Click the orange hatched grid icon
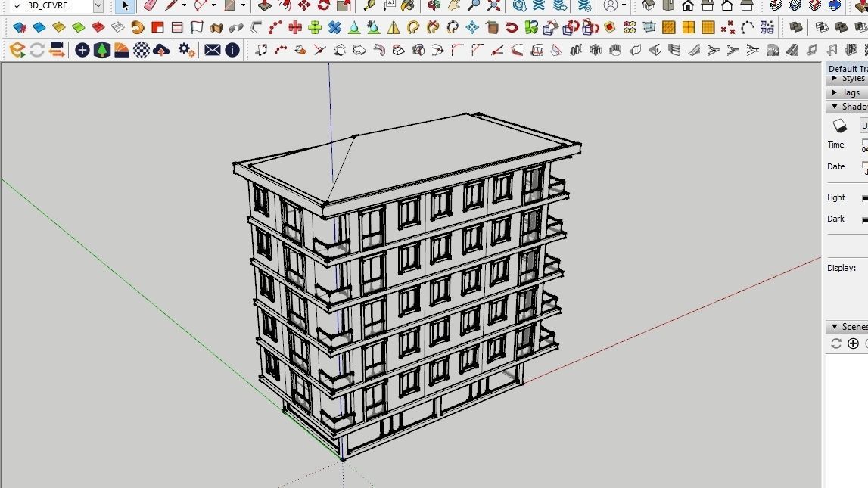This screenshot has height=488, width=868. click(x=669, y=27)
